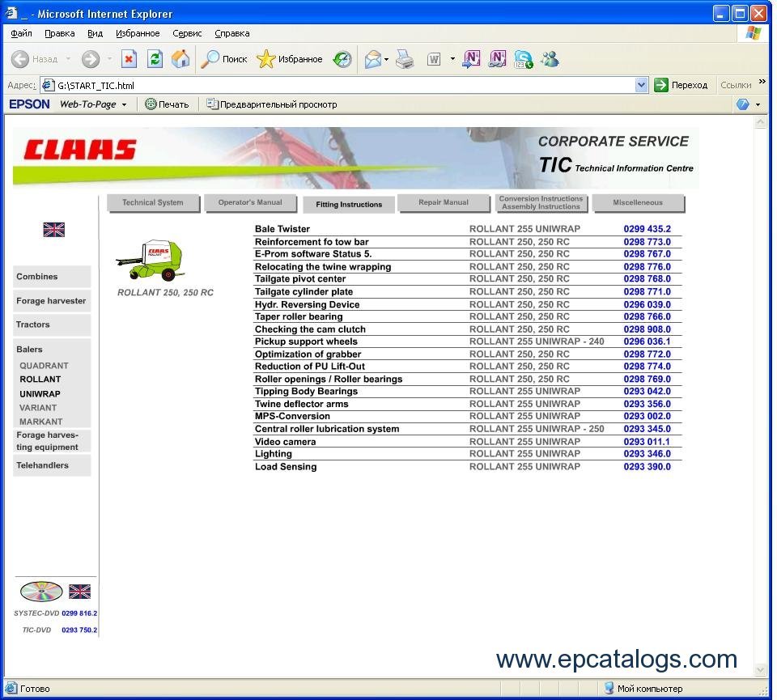Click the DVD disc icon
Image resolution: width=777 pixels, height=700 pixels.
[x=41, y=591]
